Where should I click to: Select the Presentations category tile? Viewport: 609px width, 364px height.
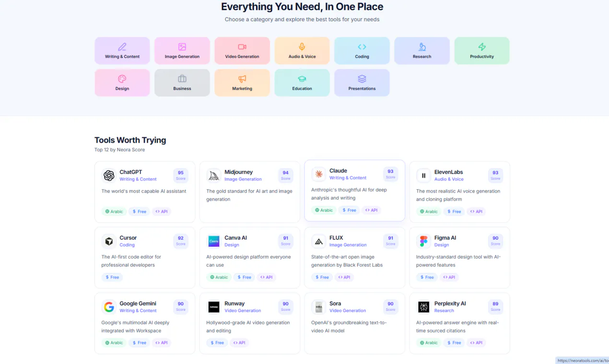362,83
